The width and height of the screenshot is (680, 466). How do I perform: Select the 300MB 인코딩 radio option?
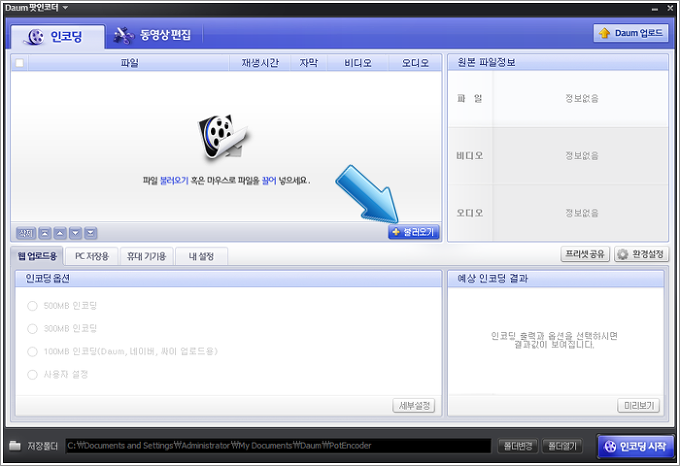33,329
